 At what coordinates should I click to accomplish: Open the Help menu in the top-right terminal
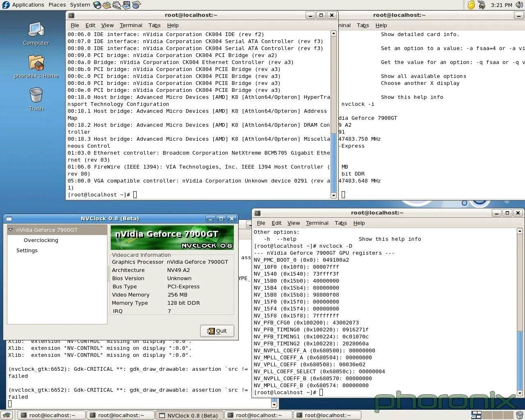click(x=381, y=25)
